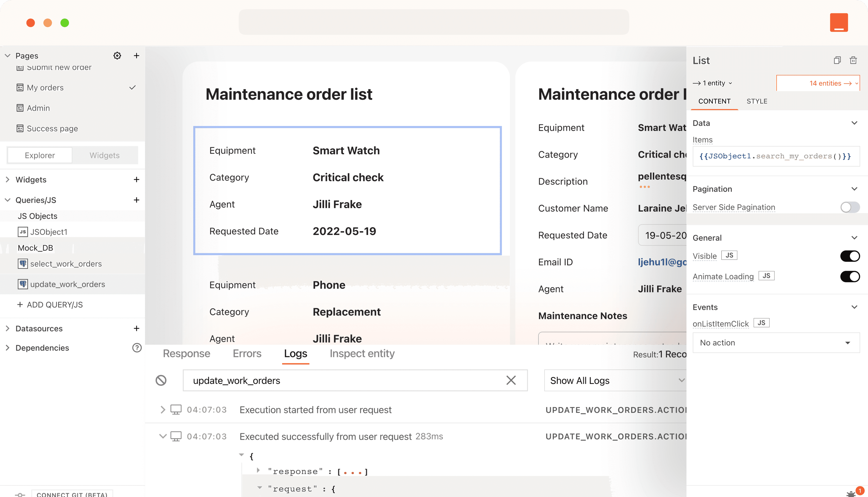868x497 pixels.
Task: Disable the Visible toggle
Action: click(850, 256)
